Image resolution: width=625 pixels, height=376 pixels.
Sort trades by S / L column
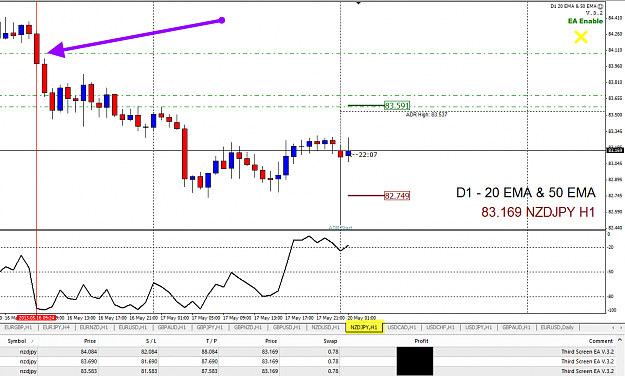[151, 341]
